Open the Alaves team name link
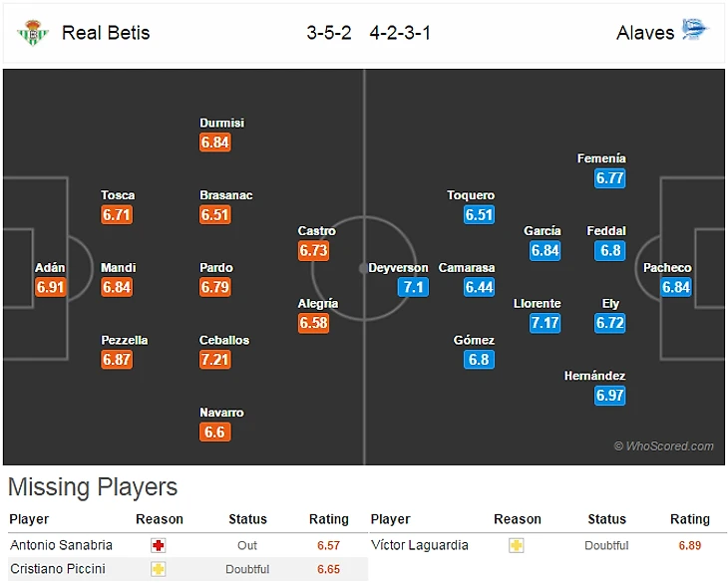 tap(645, 32)
